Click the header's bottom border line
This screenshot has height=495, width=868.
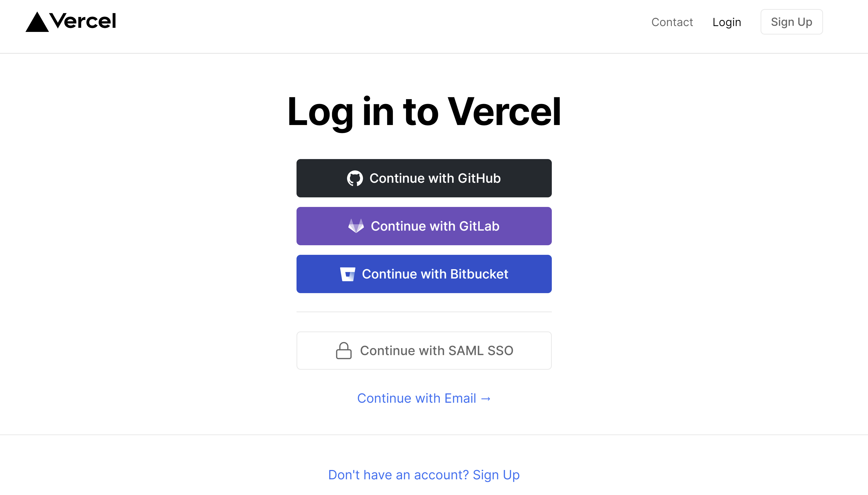point(434,53)
